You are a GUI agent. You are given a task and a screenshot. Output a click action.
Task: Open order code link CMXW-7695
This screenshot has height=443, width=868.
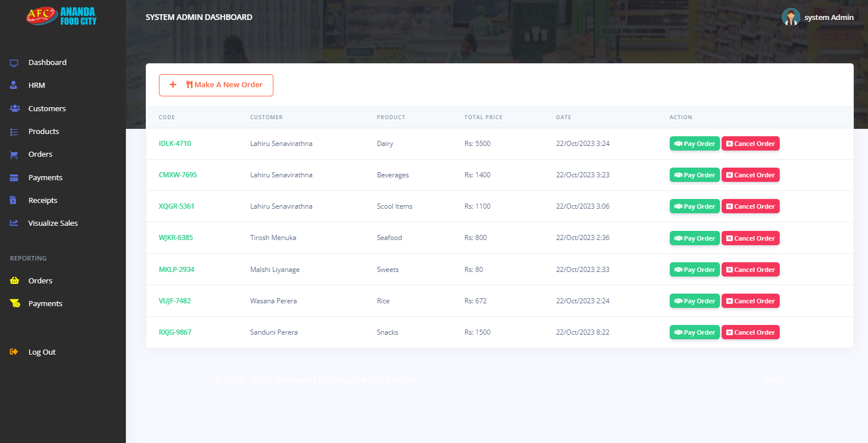178,174
